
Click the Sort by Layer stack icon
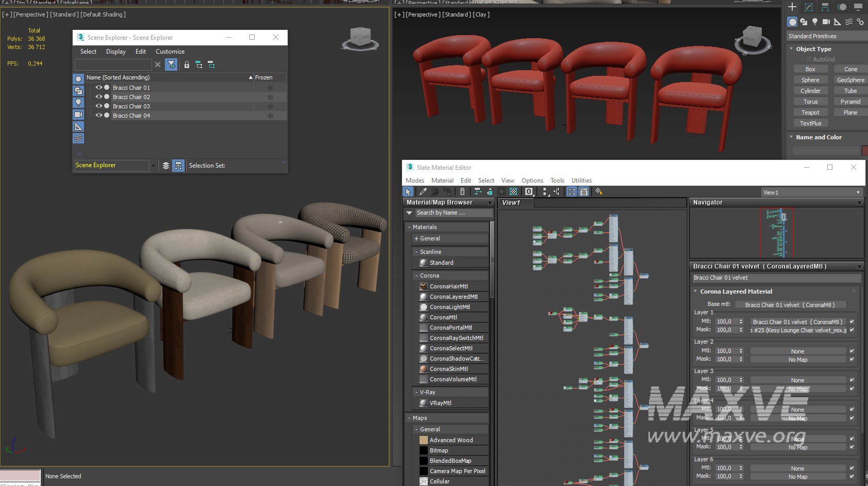point(166,166)
